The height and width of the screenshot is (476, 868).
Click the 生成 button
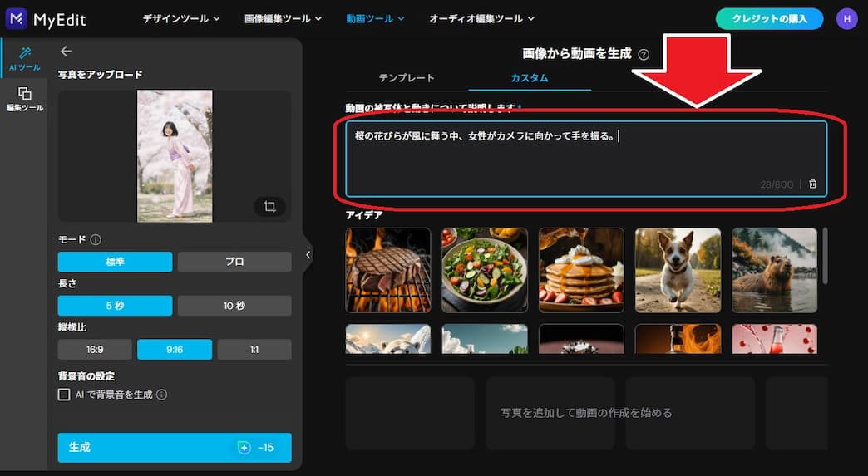point(175,447)
